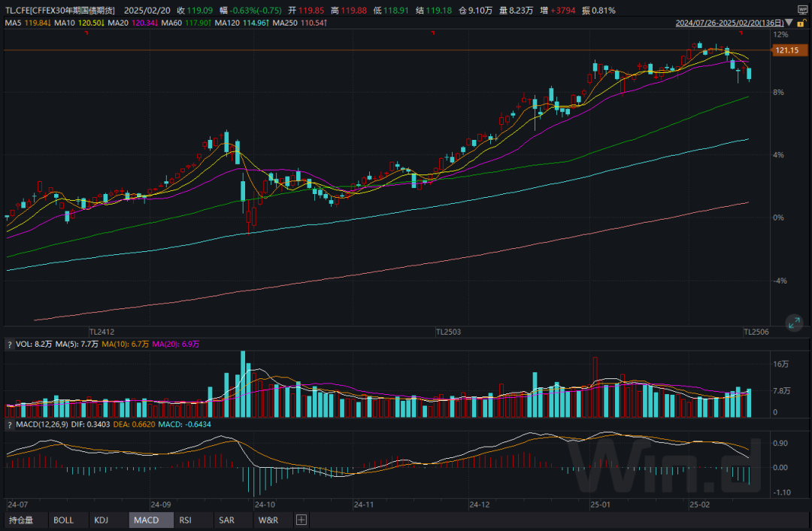Click the add indicator plus icon
Viewport: 812px width, 531px height.
click(x=301, y=520)
